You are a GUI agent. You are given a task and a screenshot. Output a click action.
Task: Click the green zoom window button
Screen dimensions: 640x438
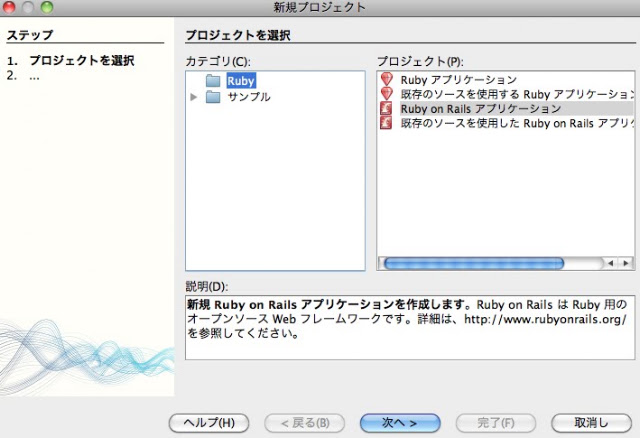47,7
